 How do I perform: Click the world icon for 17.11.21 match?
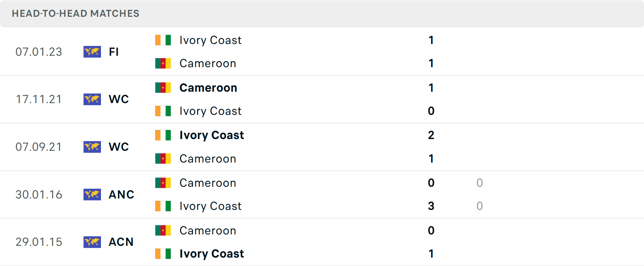92,99
